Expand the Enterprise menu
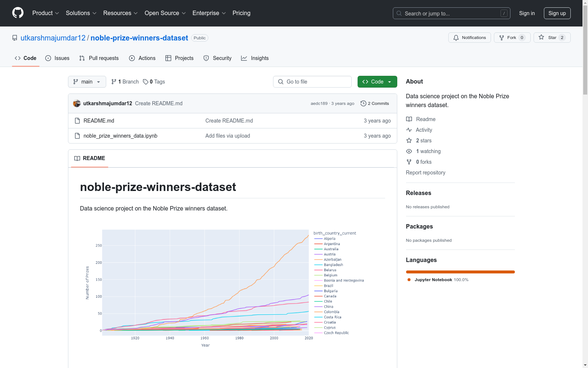Viewport: 588px width, 368px height. click(x=209, y=13)
